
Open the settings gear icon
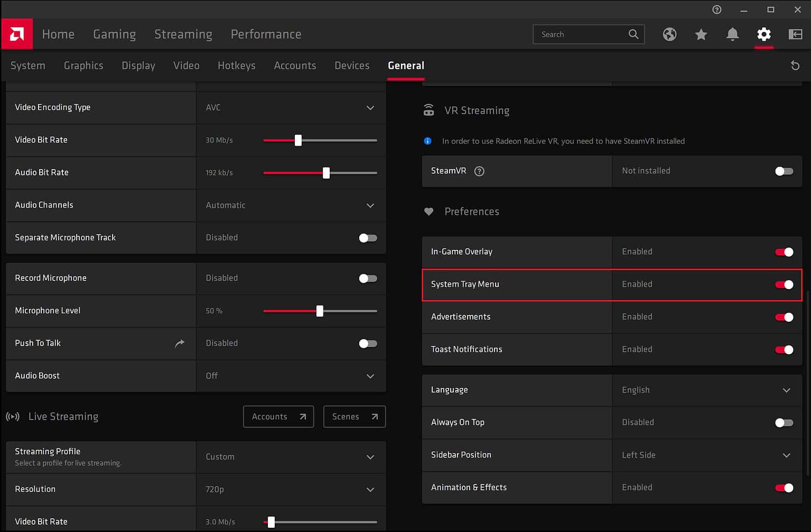tap(763, 34)
